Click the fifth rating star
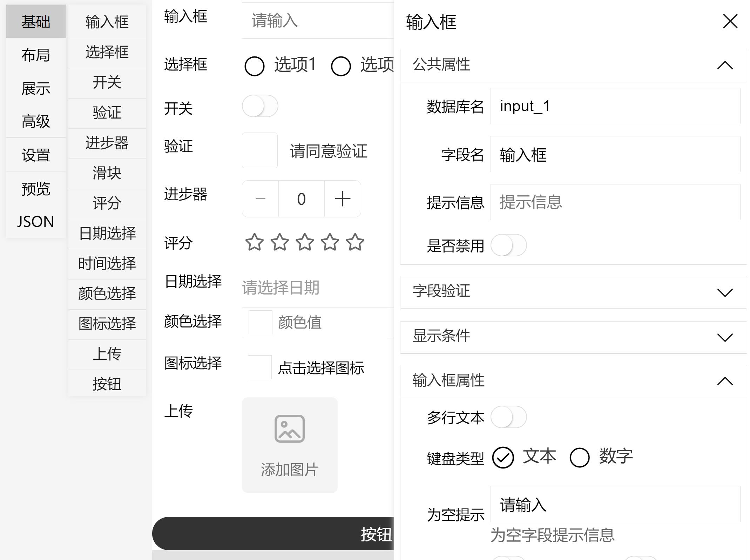Screen dimensions: 750x560 (355, 242)
